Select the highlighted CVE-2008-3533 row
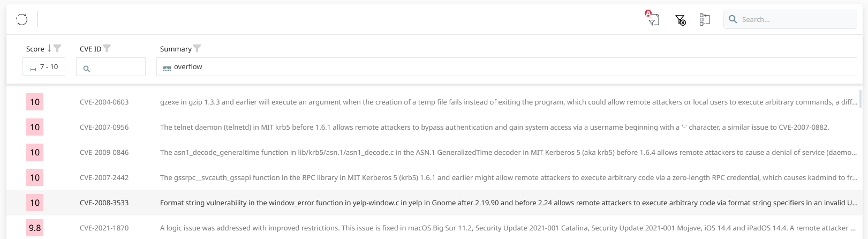 (104, 203)
